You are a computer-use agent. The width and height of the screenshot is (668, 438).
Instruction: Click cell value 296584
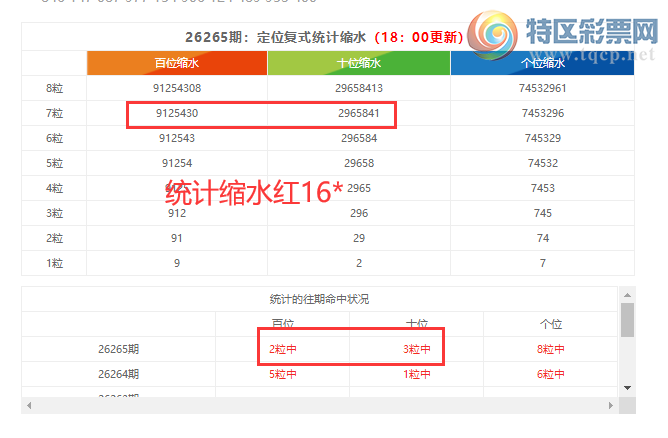pyautogui.click(x=359, y=138)
